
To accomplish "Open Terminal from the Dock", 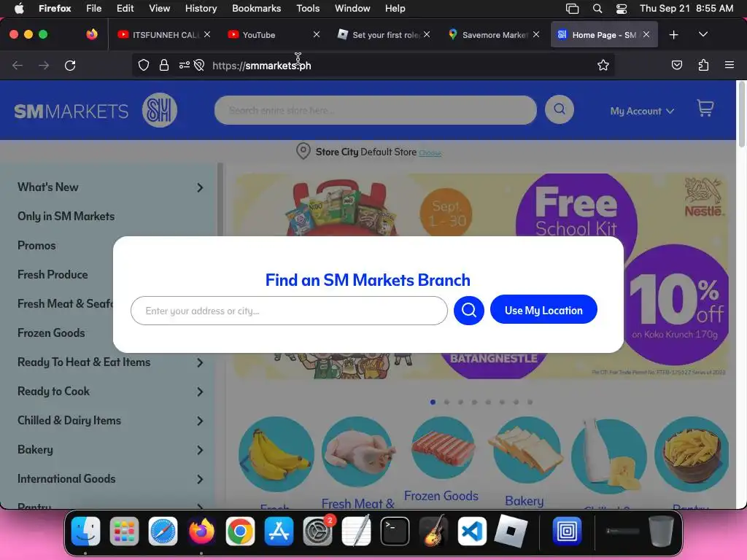I will click(395, 531).
